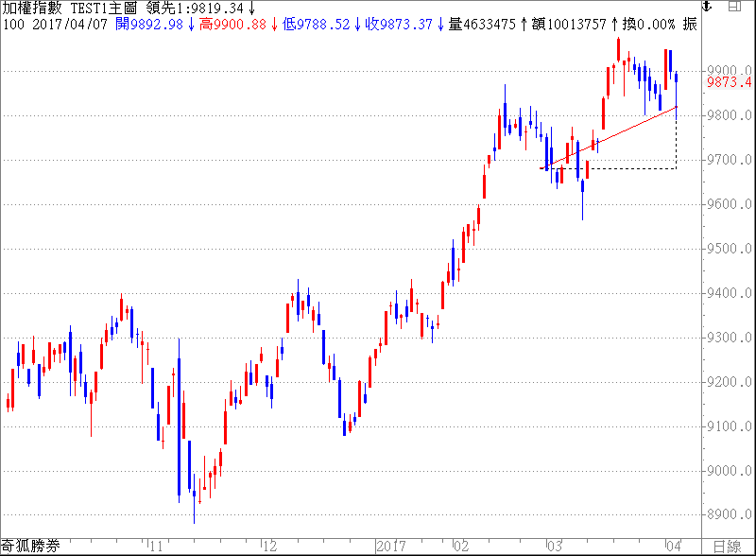The height and width of the screenshot is (556, 756).
Task: Click the 9900.0 price axis label
Action: point(729,71)
